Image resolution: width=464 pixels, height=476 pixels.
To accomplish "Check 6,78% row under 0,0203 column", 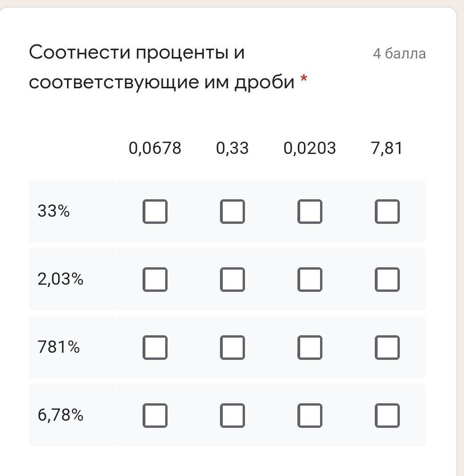I will pyautogui.click(x=310, y=415).
